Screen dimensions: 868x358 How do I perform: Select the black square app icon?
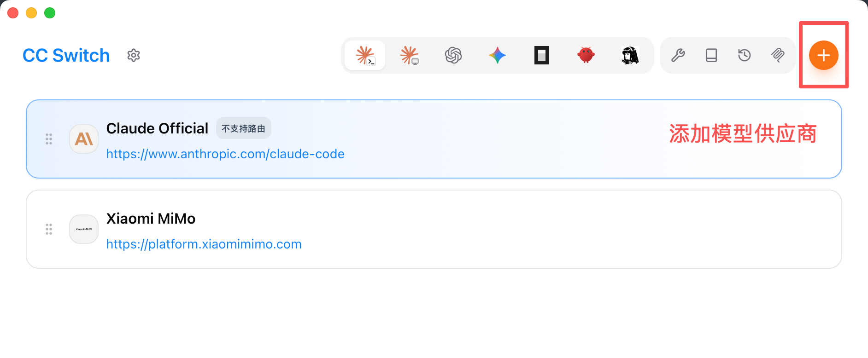point(542,55)
